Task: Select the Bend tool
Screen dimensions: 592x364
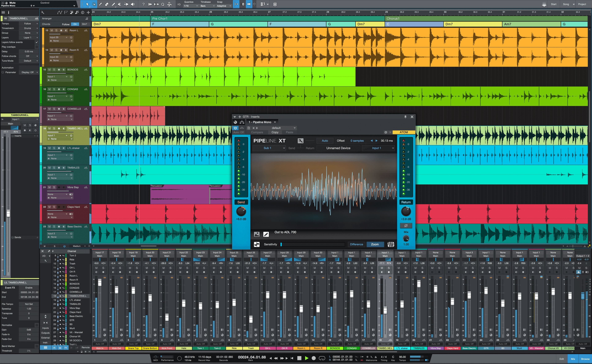Action: 127,4
